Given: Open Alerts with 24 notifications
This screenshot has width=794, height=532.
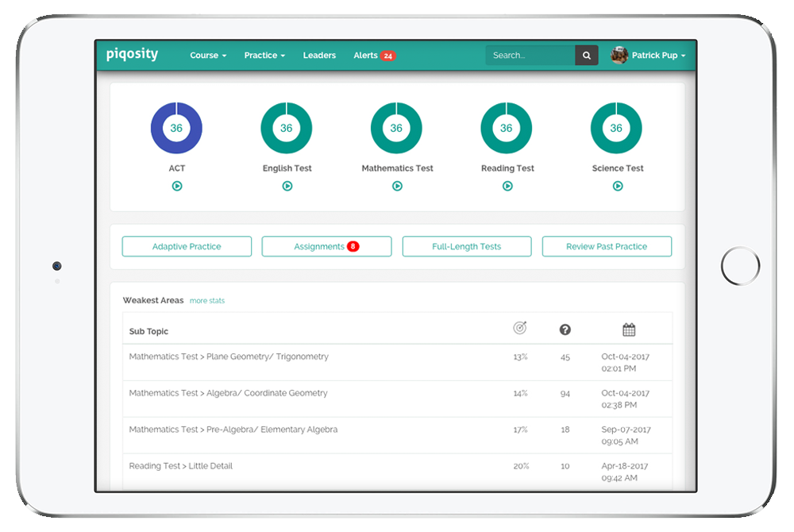Looking at the screenshot, I should click(374, 56).
